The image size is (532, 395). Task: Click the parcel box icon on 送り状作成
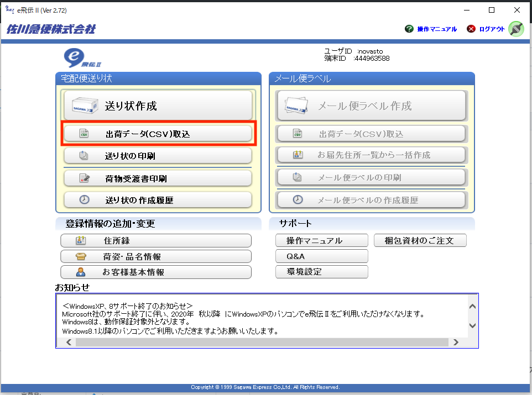coord(85,106)
